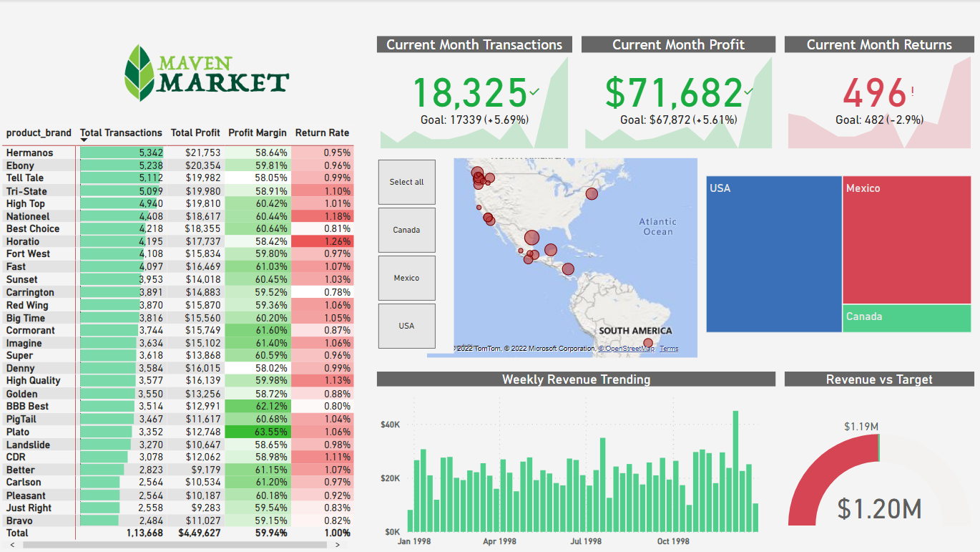Viewport: 980px width, 552px height.
Task: Click the table's right scroll arrow
Action: [337, 545]
